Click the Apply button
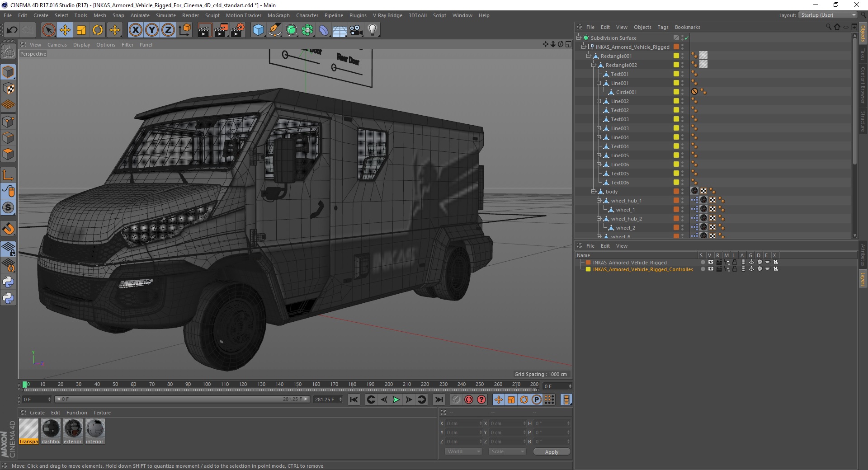The image size is (868, 470). click(x=552, y=451)
